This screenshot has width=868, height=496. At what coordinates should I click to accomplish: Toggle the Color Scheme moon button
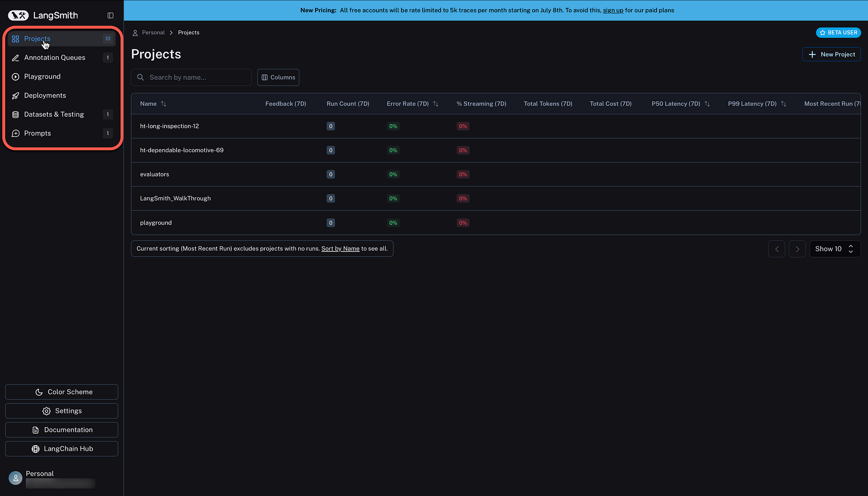(x=62, y=392)
